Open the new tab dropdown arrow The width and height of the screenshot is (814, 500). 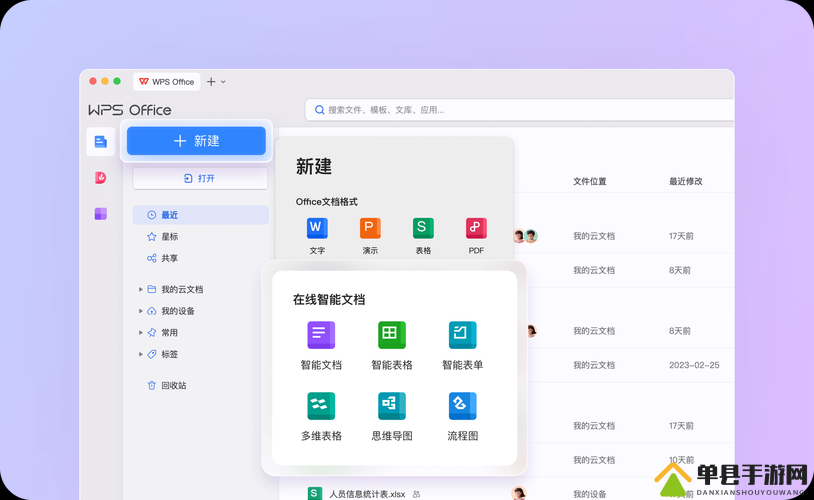click(x=223, y=82)
